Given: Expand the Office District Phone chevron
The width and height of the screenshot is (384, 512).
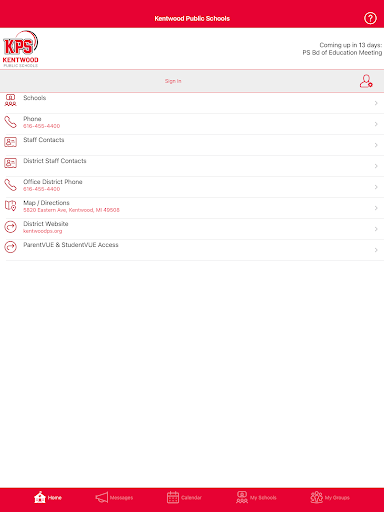Looking at the screenshot, I should tap(376, 187).
